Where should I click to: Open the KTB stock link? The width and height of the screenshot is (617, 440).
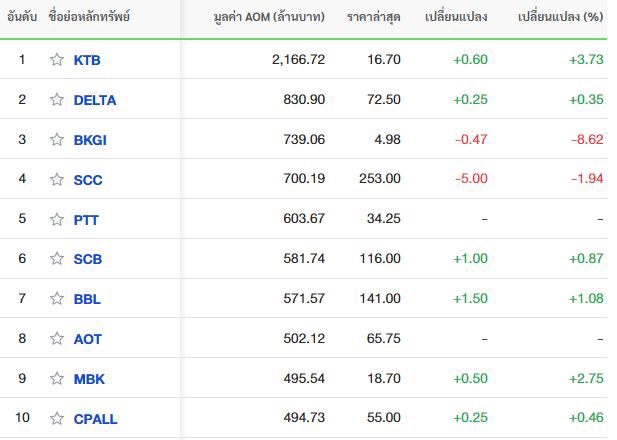click(87, 60)
